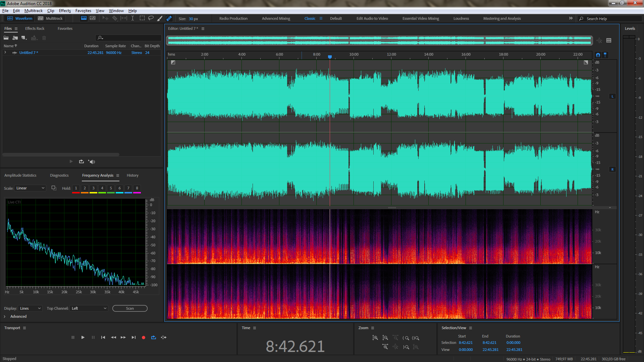The height and width of the screenshot is (362, 644).
Task: Click the record button in Transport
Action: [144, 338]
